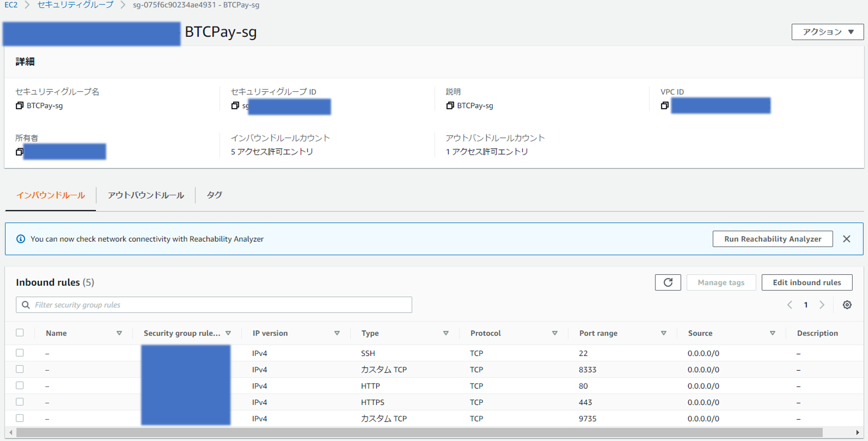Check the port 9735 rule
This screenshot has height=441, width=868.
point(20,418)
